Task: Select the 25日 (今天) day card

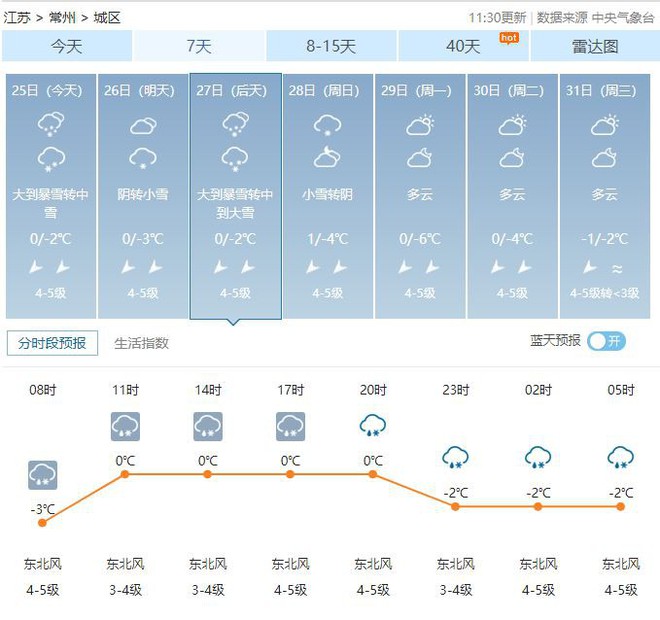Action: (x=51, y=196)
